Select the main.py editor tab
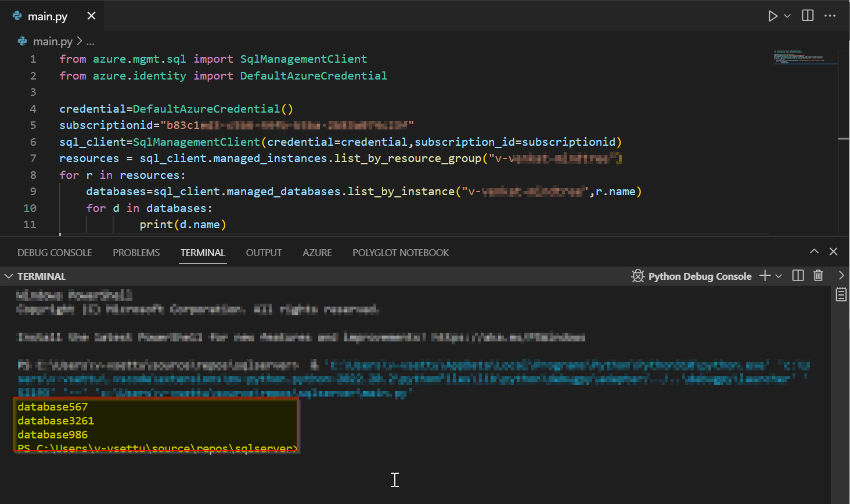 [x=52, y=16]
